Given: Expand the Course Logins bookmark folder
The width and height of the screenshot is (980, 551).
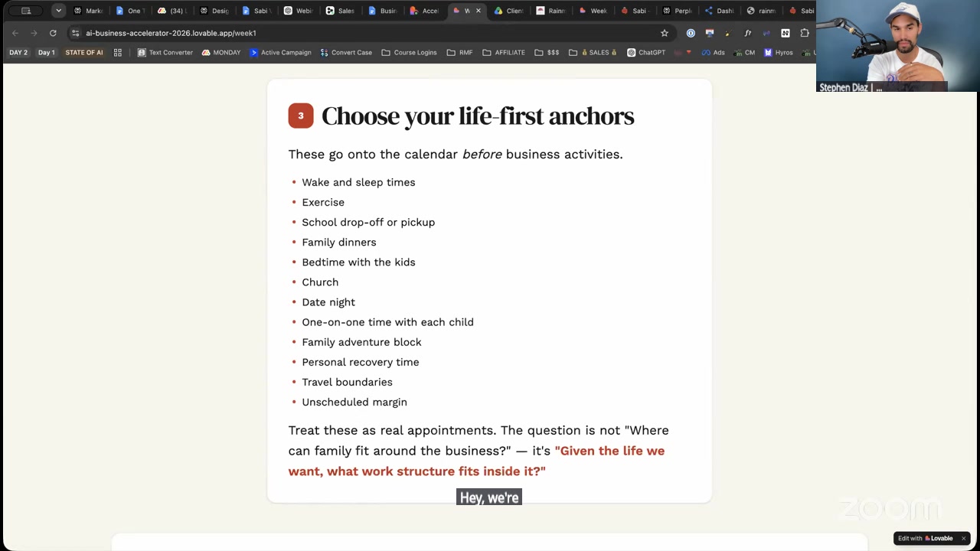Looking at the screenshot, I should coord(409,53).
